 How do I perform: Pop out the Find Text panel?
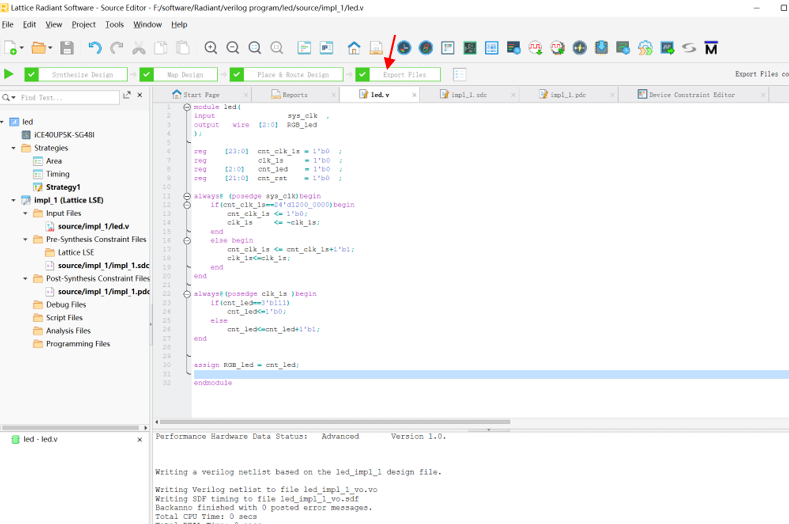127,95
